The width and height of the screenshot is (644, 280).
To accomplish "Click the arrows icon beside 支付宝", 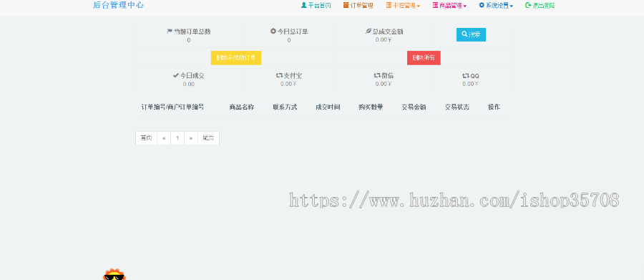I will [280, 76].
